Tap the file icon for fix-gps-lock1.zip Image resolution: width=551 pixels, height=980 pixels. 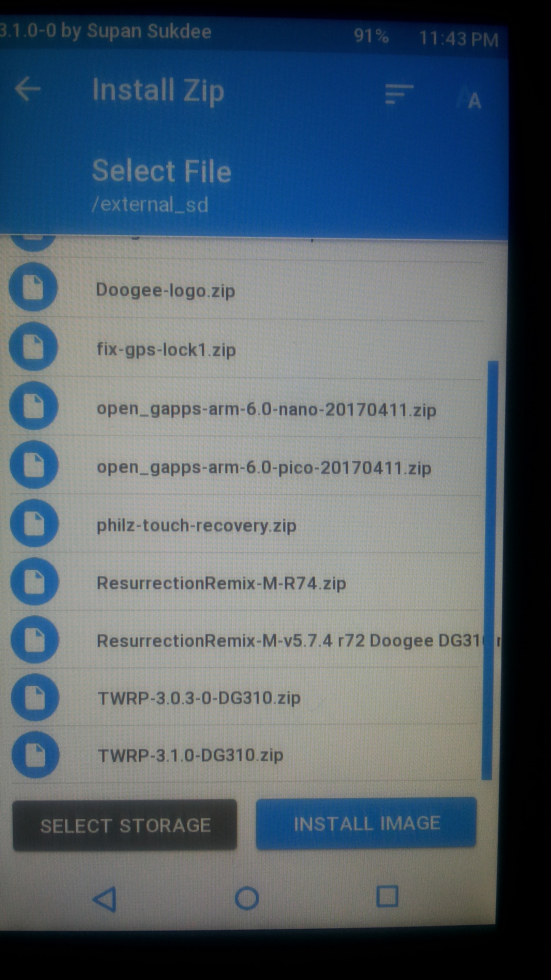(34, 346)
